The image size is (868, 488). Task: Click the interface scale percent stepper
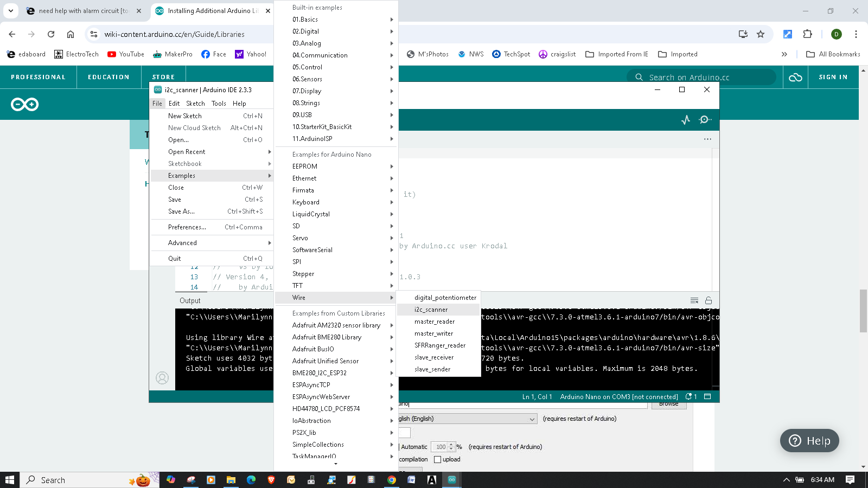tap(451, 447)
